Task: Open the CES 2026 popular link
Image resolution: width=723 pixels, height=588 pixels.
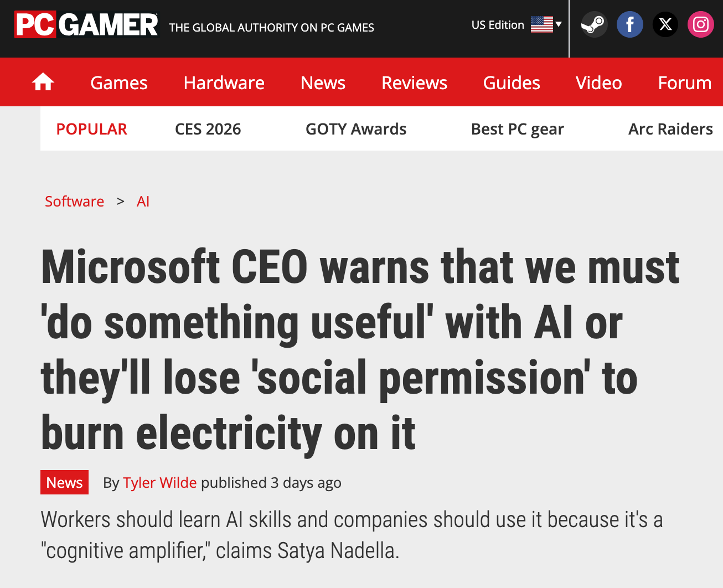Action: coord(208,129)
